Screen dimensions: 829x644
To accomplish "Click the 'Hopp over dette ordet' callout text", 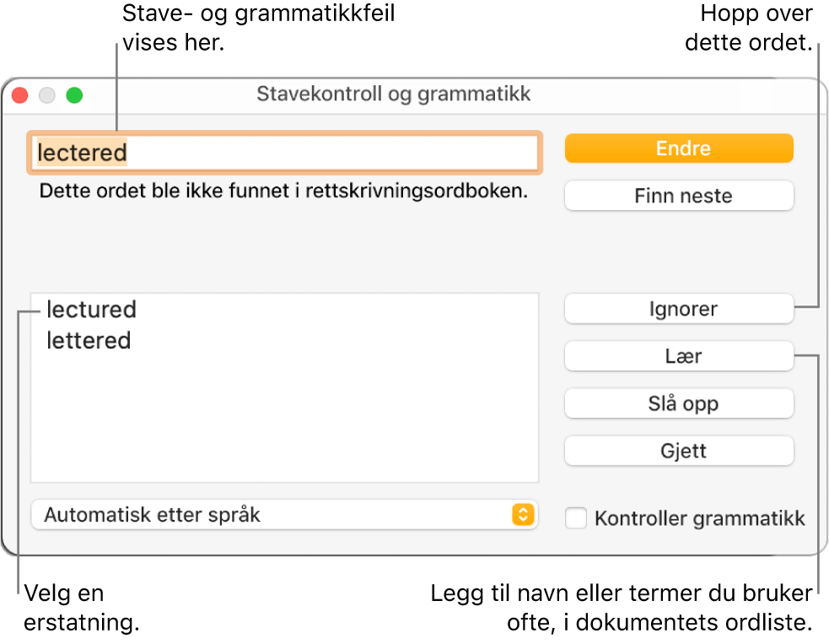I will [x=748, y=28].
